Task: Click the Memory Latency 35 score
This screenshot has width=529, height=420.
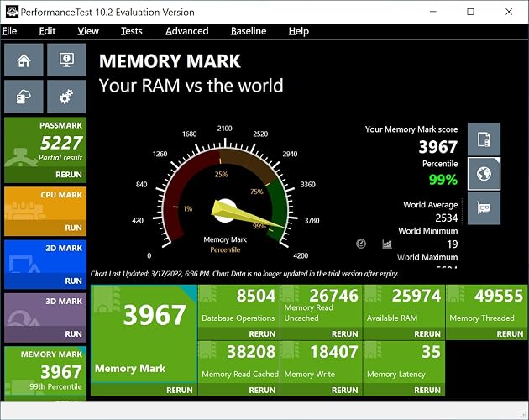Action: point(431,352)
